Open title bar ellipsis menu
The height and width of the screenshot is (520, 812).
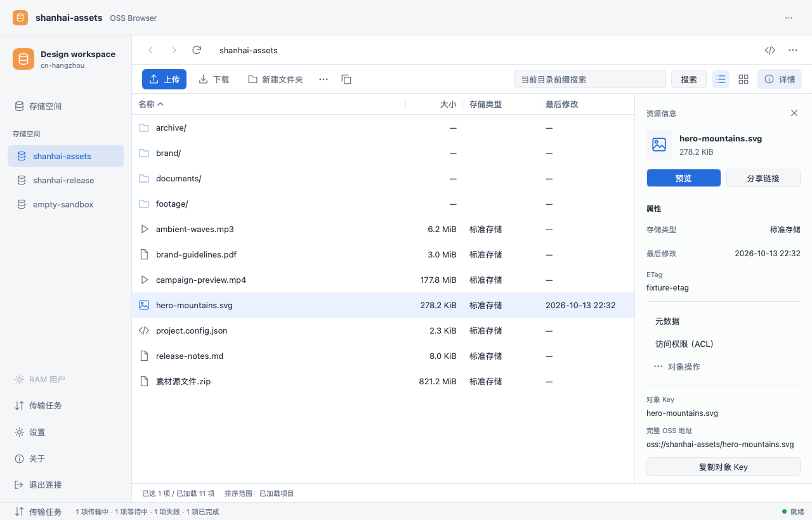coord(789,18)
